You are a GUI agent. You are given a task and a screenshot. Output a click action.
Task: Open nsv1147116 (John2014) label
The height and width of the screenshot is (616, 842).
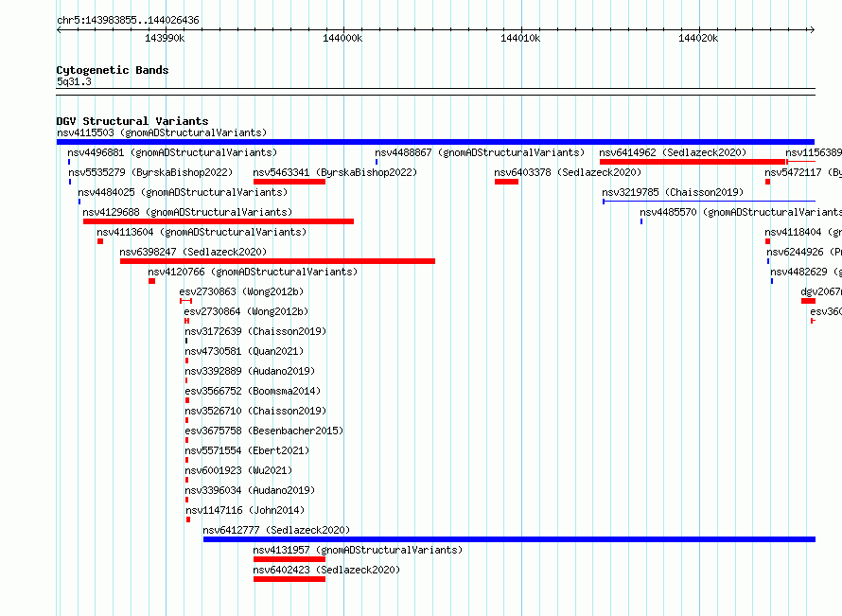(245, 510)
